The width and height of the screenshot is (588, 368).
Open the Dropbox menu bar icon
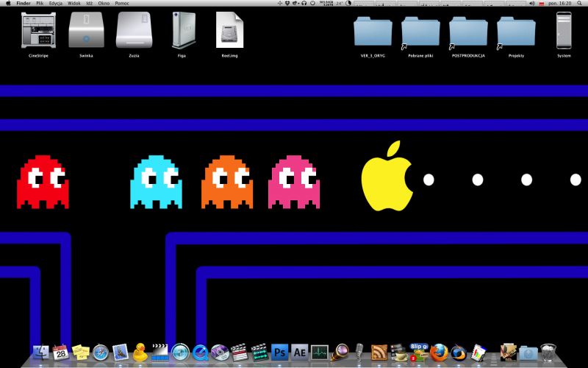pos(287,3)
